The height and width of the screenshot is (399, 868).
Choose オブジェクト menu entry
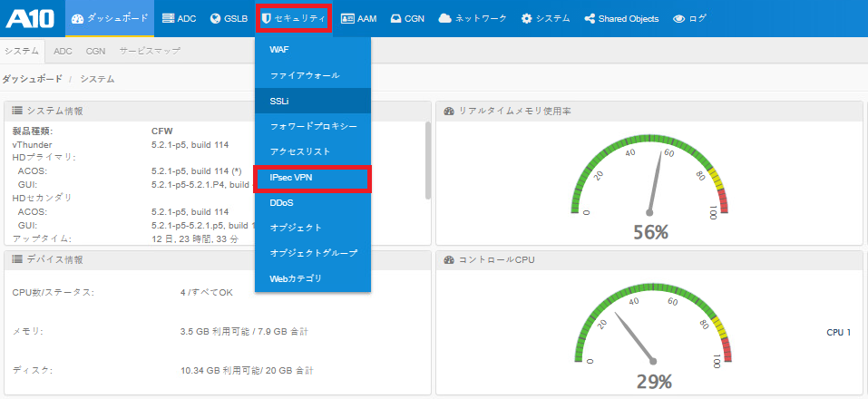tap(313, 228)
